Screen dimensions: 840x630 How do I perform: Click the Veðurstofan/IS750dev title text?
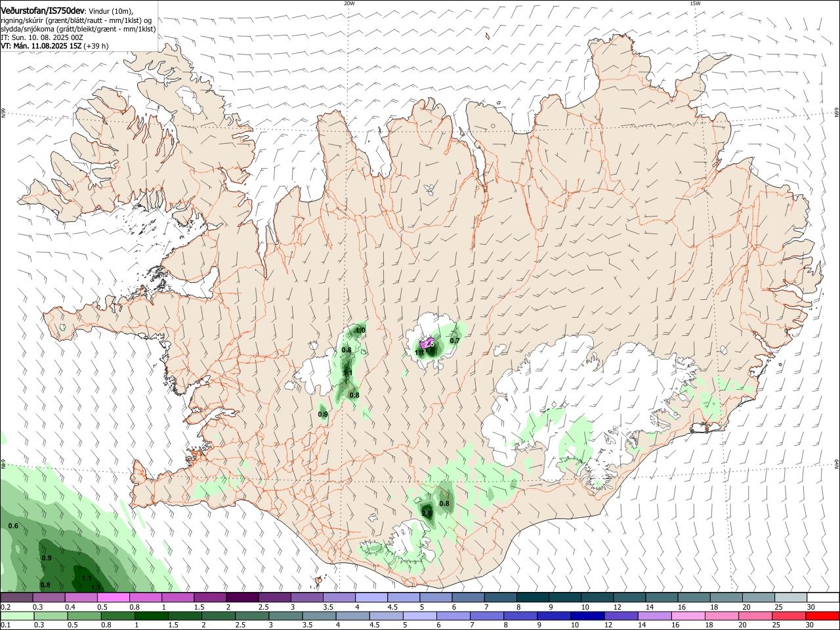point(43,10)
